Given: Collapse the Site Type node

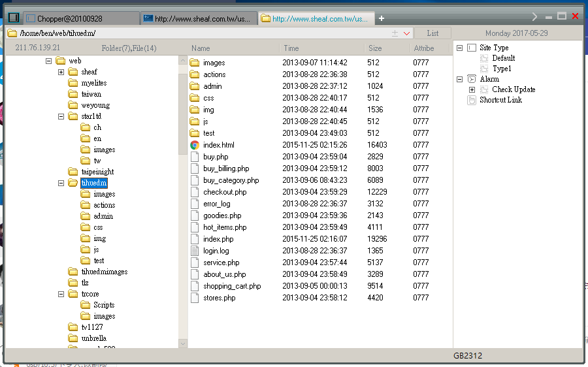Looking at the screenshot, I should coord(460,48).
